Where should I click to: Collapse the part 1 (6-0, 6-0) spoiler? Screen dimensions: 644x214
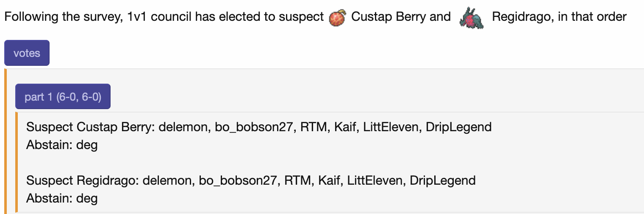pyautogui.click(x=63, y=97)
